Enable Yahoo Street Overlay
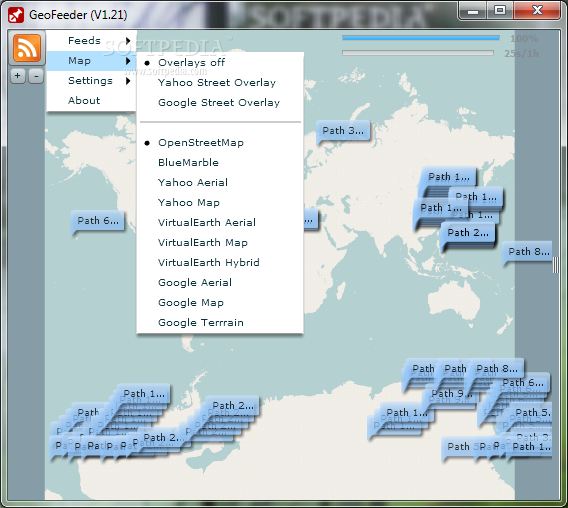The width and height of the screenshot is (568, 508). tap(220, 83)
